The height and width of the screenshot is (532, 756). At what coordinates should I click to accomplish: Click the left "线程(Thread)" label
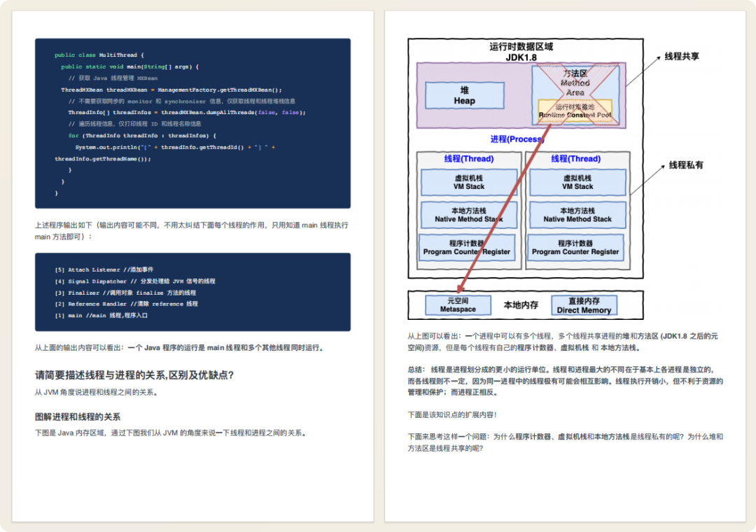click(468, 159)
